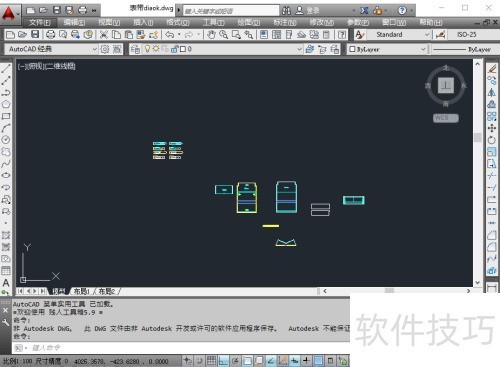Select the Polygon drawing tool
Viewport: 500px width, 367px height.
point(6,104)
